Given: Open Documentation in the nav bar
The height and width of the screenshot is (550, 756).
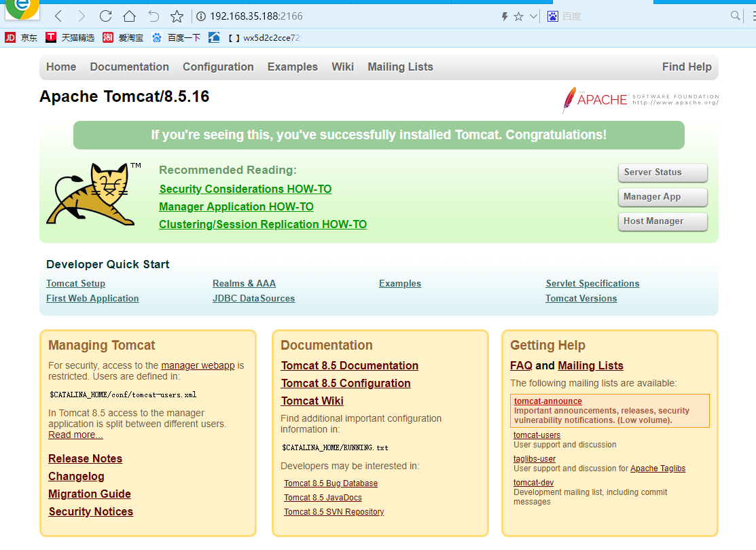Looking at the screenshot, I should 129,67.
